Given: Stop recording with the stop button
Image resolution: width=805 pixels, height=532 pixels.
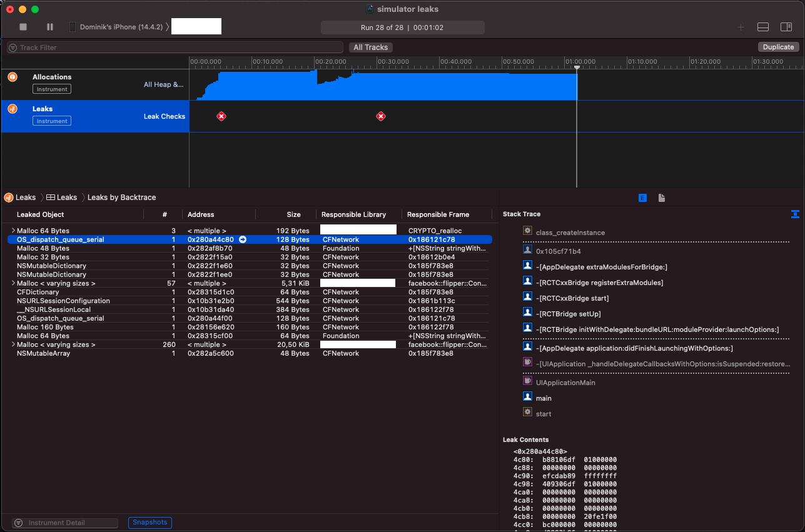Looking at the screenshot, I should pyautogui.click(x=23, y=27).
